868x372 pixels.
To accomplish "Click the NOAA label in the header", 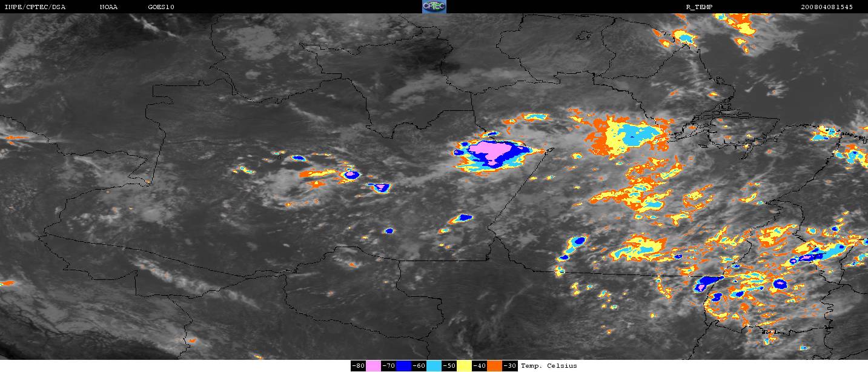I will 109,7.
